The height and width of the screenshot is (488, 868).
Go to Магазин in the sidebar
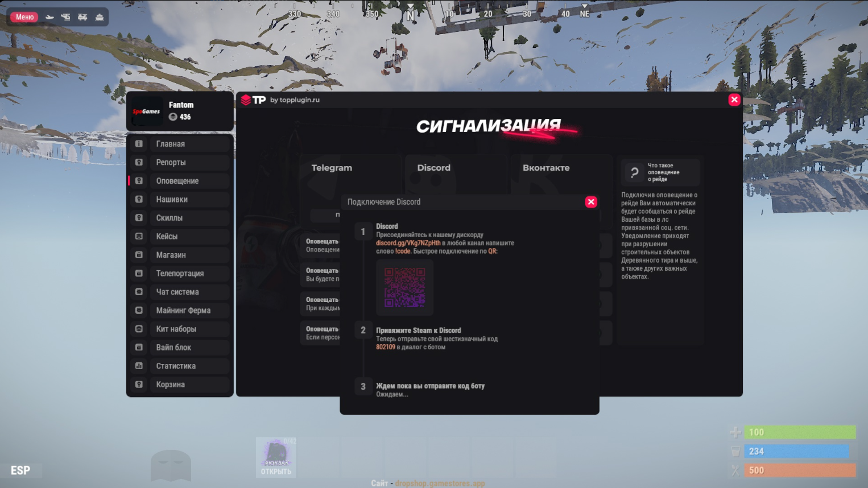point(171,255)
